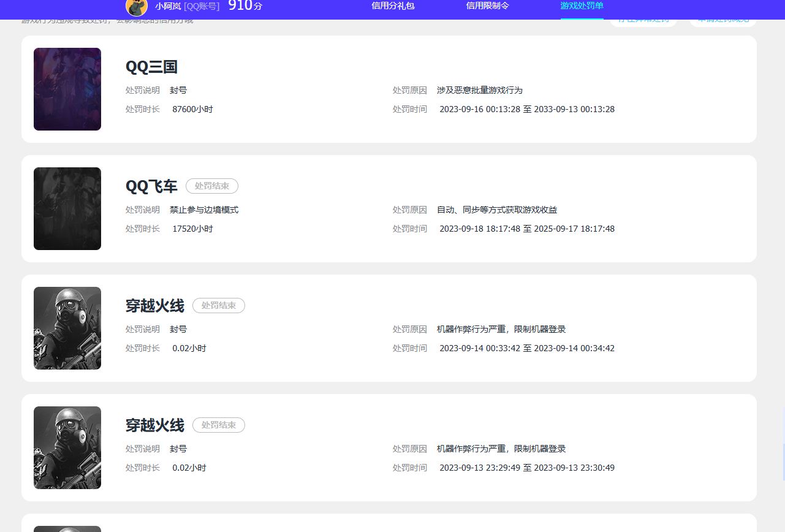Click 处罚结束 badge on the 2023-09-14 穿越火线 entry
The height and width of the screenshot is (532, 785).
(x=219, y=306)
